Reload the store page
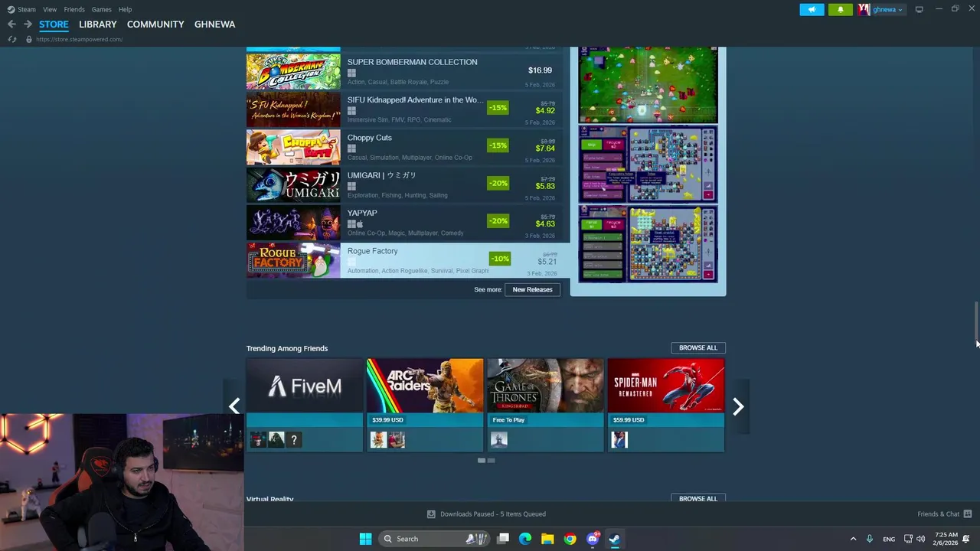The height and width of the screenshot is (551, 980). 11,39
